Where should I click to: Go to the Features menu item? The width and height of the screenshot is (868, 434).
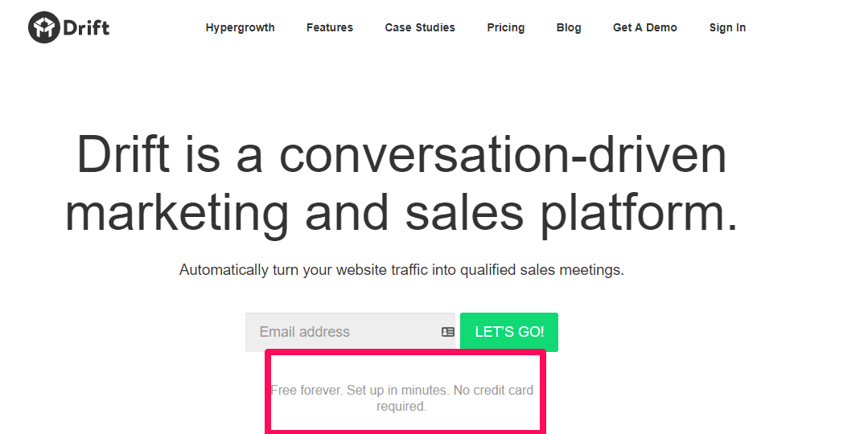click(x=330, y=27)
